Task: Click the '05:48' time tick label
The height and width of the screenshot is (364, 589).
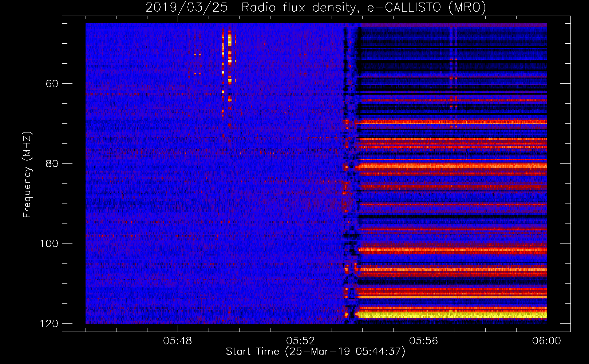Action: pos(178,341)
